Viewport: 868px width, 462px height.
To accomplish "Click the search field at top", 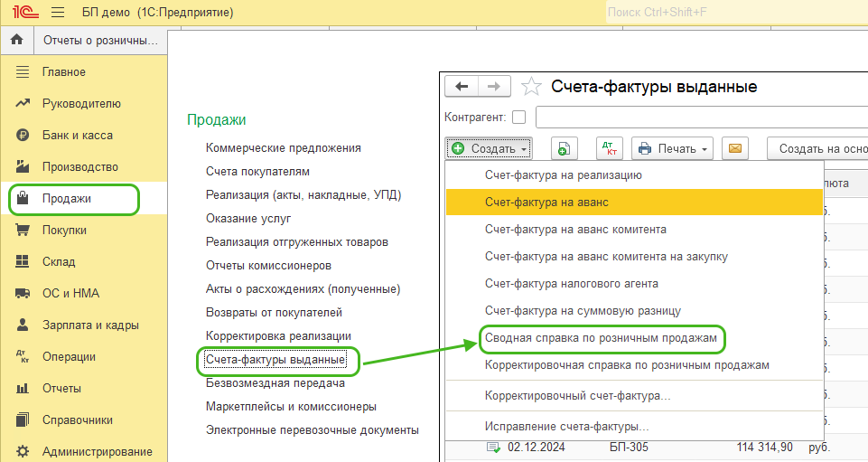I will [732, 13].
